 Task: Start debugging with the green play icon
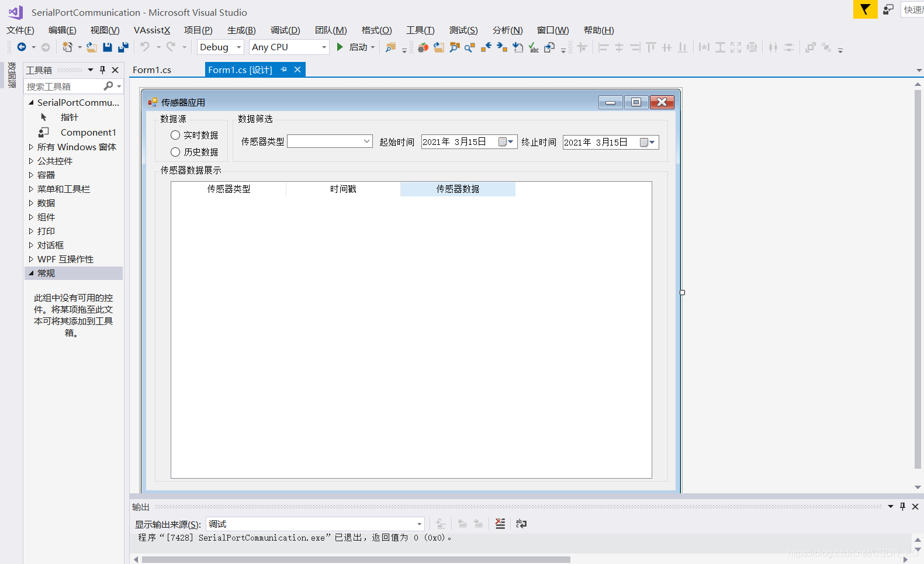(x=340, y=47)
